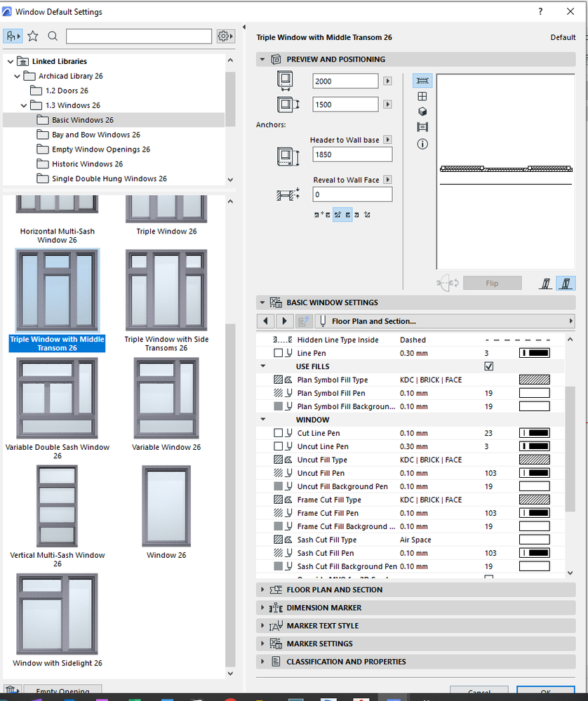Click the Flip button

coord(493,283)
